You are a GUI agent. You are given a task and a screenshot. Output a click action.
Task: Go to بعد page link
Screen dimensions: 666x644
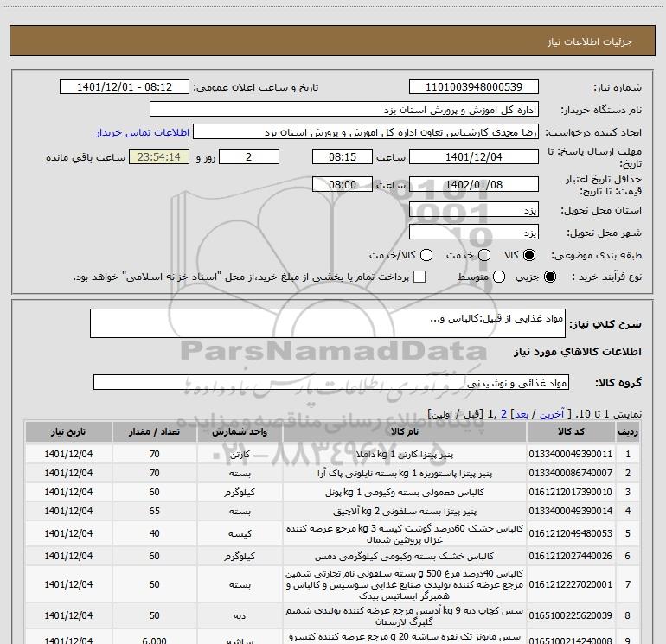[522, 414]
